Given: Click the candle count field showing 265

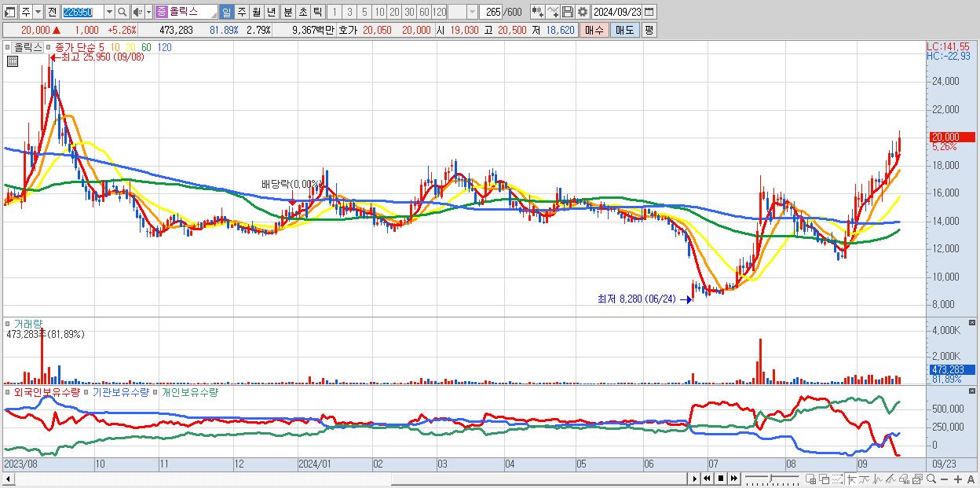Looking at the screenshot, I should (491, 12).
